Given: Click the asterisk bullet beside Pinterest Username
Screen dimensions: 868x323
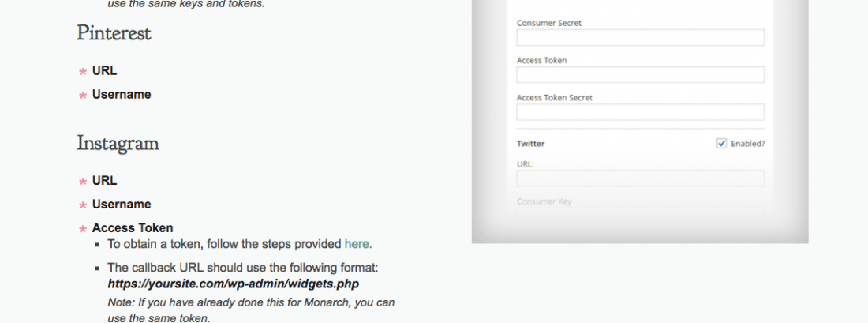Looking at the screenshot, I should point(83,96).
